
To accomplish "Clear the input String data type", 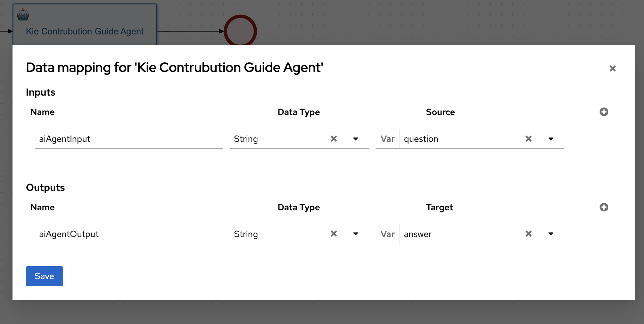I will [334, 139].
